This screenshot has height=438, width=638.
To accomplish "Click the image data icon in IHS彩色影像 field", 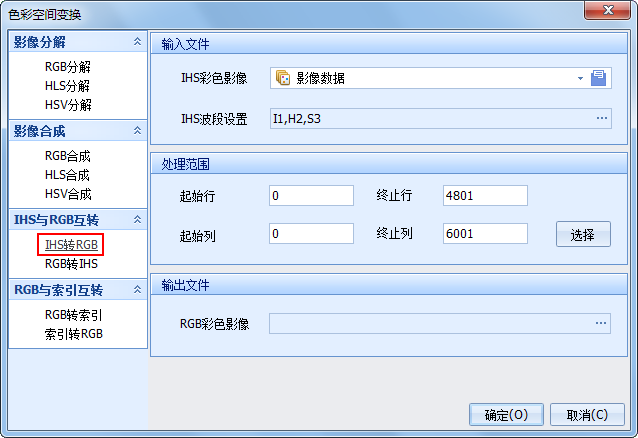I will (x=283, y=78).
